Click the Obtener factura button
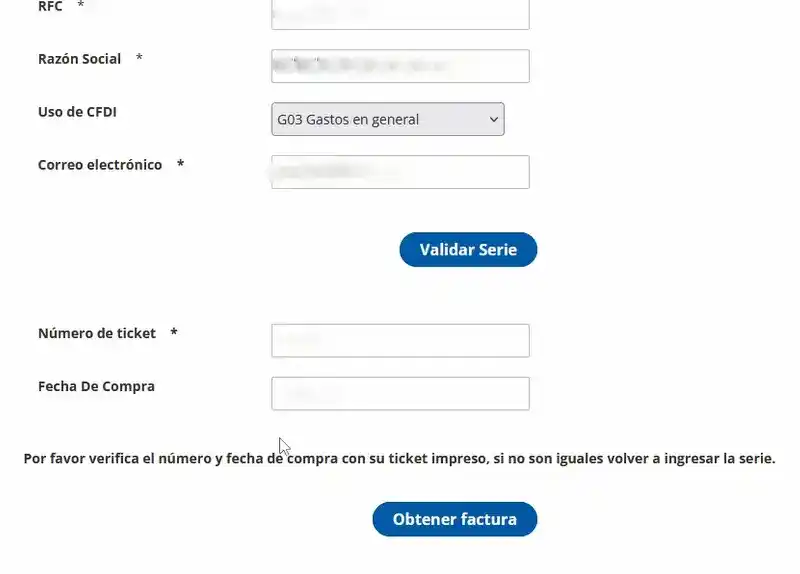The image size is (800, 574). (455, 519)
